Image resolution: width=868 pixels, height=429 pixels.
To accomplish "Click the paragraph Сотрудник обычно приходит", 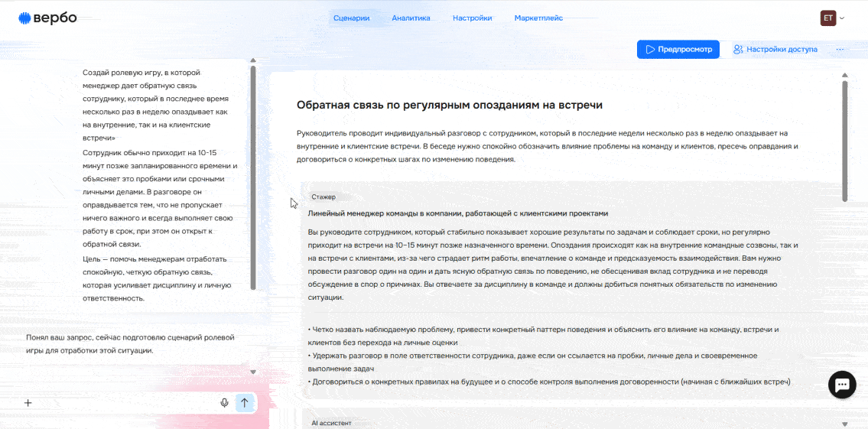I will coord(160,198).
